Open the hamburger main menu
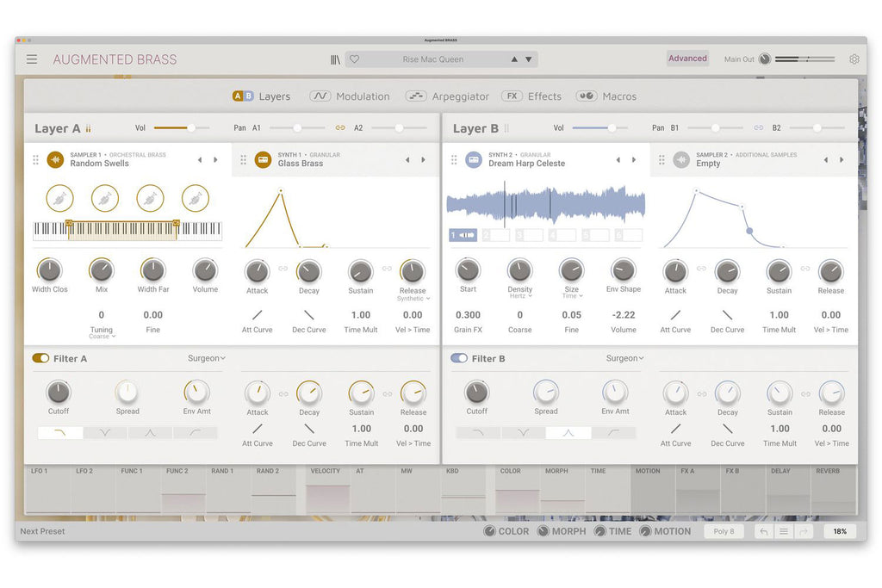The image size is (882, 588). [32, 59]
